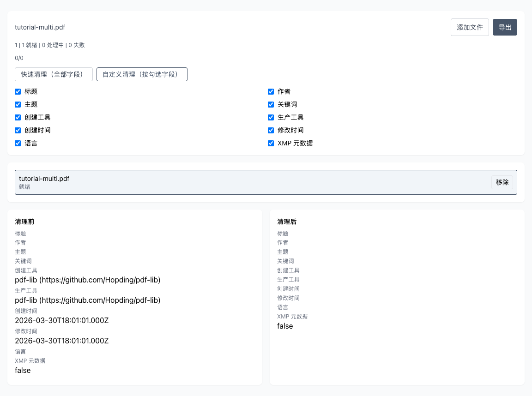Remove tutorial-multi.pdf using 移除 button
The height and width of the screenshot is (396, 532).
pyautogui.click(x=502, y=182)
